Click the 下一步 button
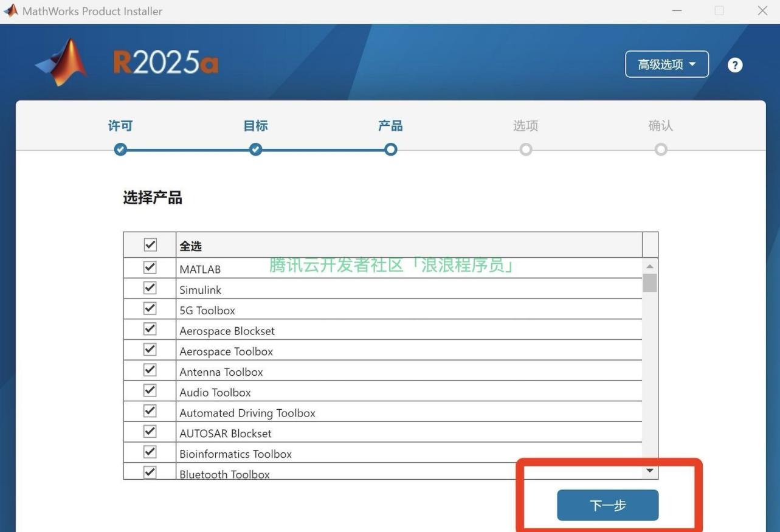Image resolution: width=780 pixels, height=532 pixels. [x=608, y=505]
